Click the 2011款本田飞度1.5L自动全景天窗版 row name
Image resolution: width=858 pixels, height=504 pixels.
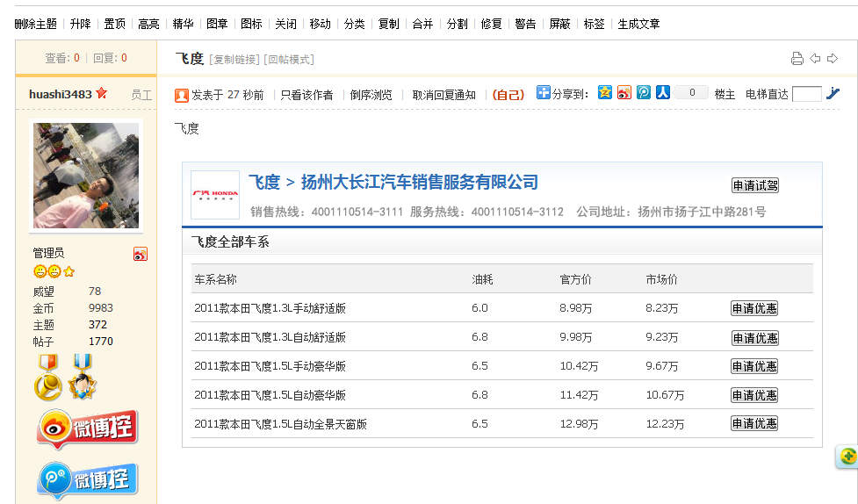[280, 424]
